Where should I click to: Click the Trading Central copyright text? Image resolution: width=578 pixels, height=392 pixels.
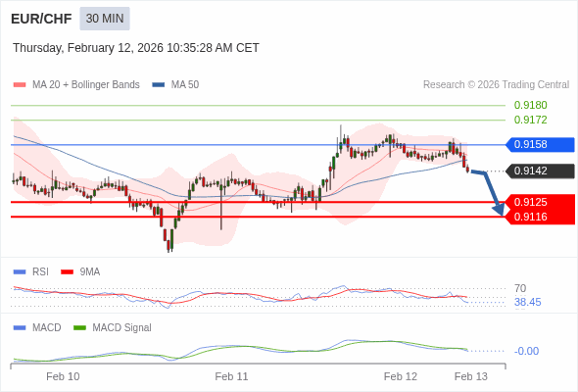(496, 85)
